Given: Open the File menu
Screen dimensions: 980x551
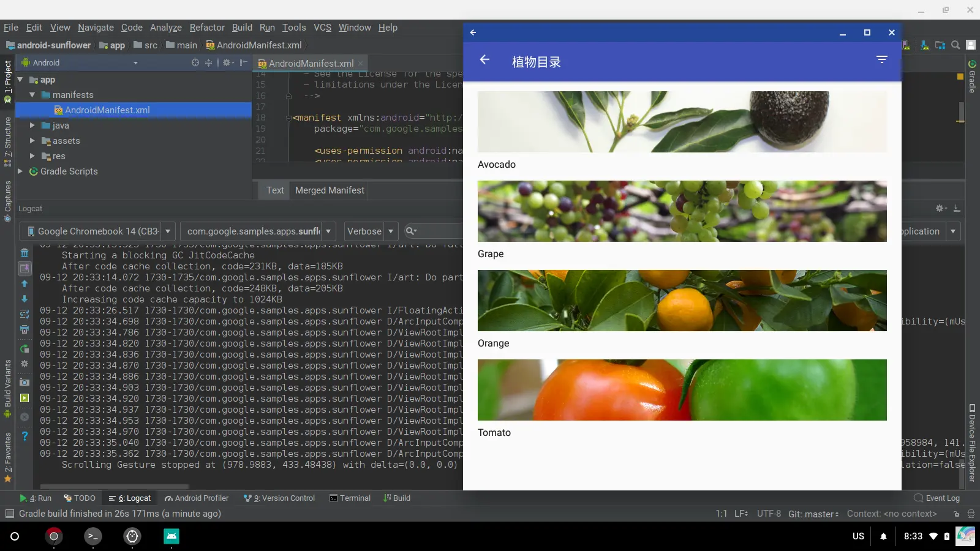Looking at the screenshot, I should (11, 28).
